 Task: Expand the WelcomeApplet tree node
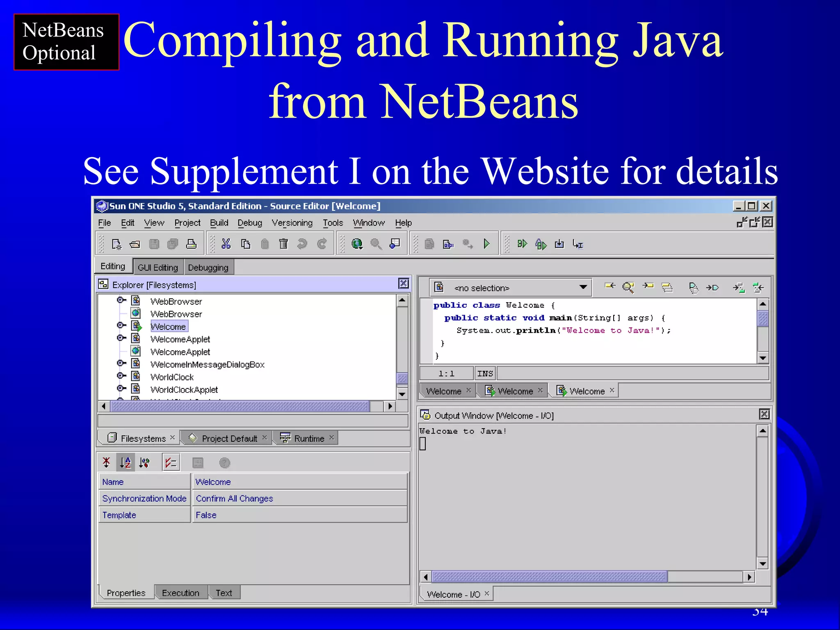click(121, 338)
